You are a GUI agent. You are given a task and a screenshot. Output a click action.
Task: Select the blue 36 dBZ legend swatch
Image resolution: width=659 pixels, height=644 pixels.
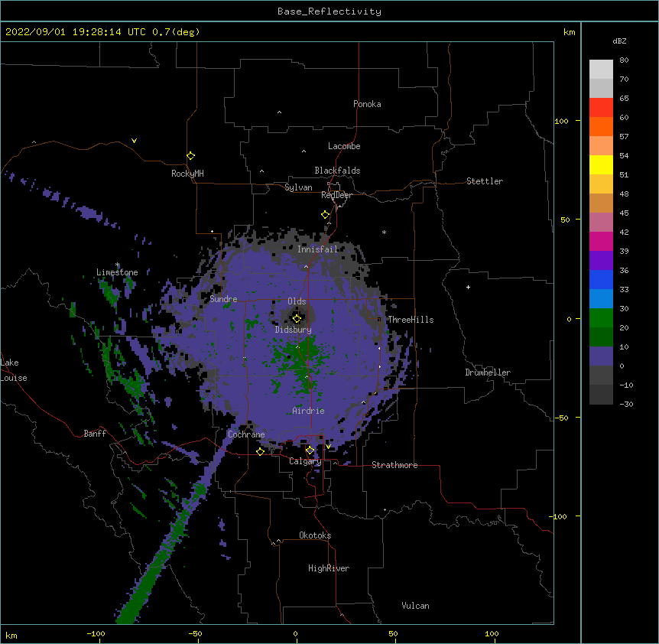click(601, 279)
